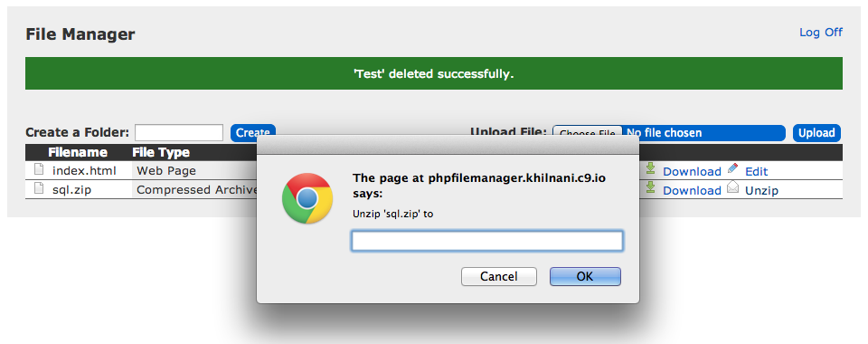Click the Unzip link for sql.zip
The image size is (868, 344).
[x=761, y=190]
